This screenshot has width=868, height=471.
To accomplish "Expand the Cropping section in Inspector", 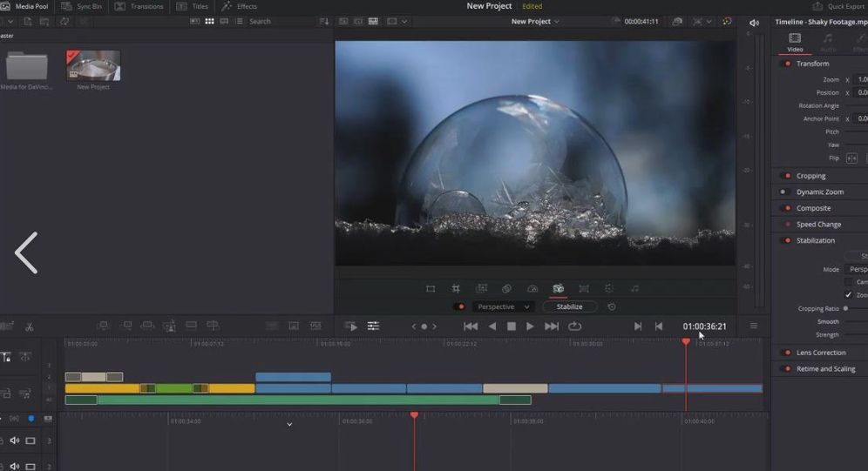I will (810, 176).
